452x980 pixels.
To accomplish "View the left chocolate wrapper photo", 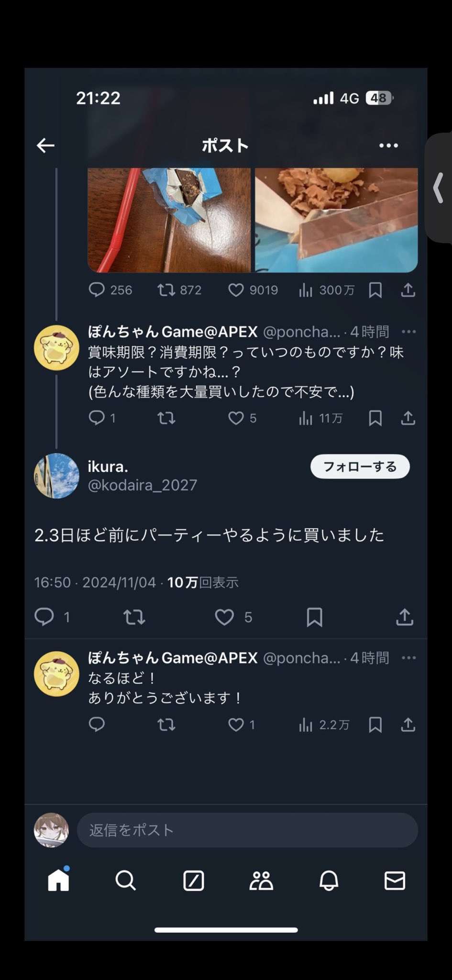I will [x=169, y=220].
